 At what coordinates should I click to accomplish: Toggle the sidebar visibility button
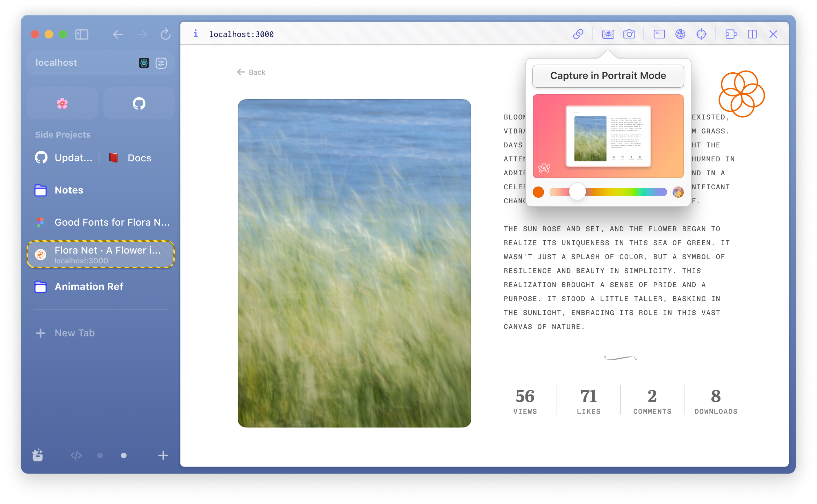tap(82, 34)
